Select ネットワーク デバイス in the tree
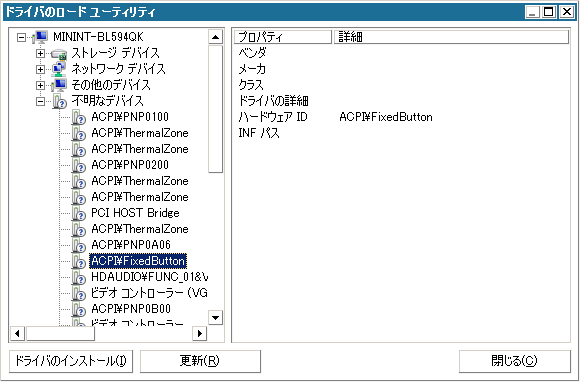Screen dimensions: 580x382 click(118, 69)
